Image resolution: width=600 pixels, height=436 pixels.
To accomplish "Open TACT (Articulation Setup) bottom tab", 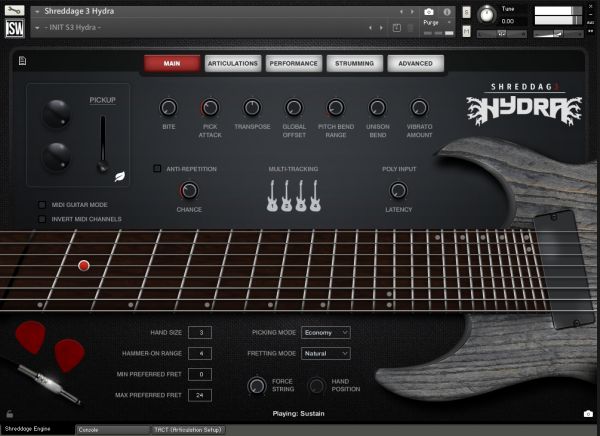I will (x=188, y=430).
